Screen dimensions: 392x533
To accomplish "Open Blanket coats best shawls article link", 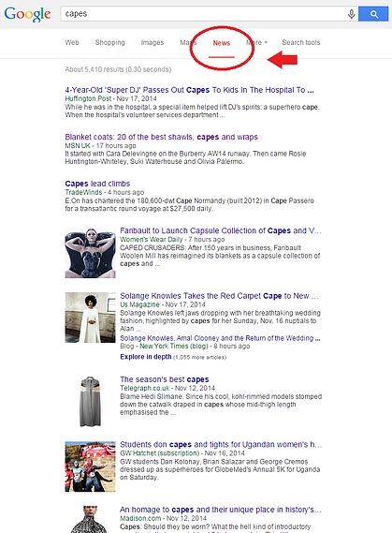I will coord(162,137).
